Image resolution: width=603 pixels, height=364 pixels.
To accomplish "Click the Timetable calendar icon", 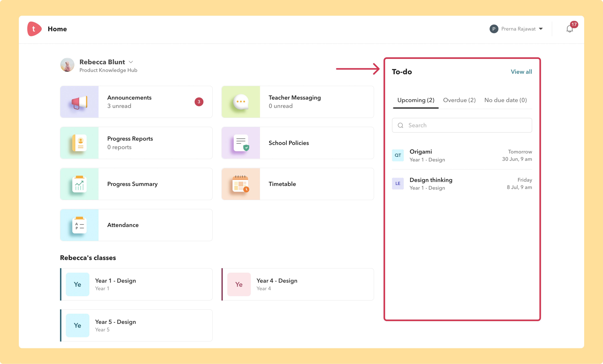I will pyautogui.click(x=241, y=184).
